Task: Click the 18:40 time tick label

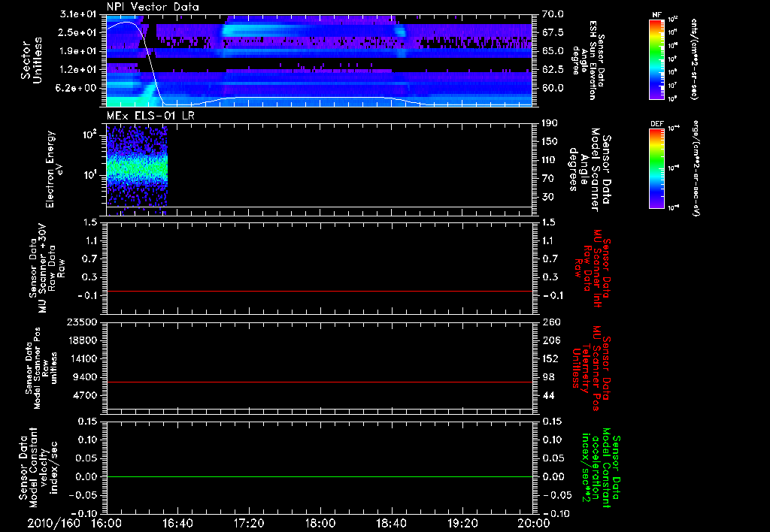Action: pyautogui.click(x=391, y=523)
